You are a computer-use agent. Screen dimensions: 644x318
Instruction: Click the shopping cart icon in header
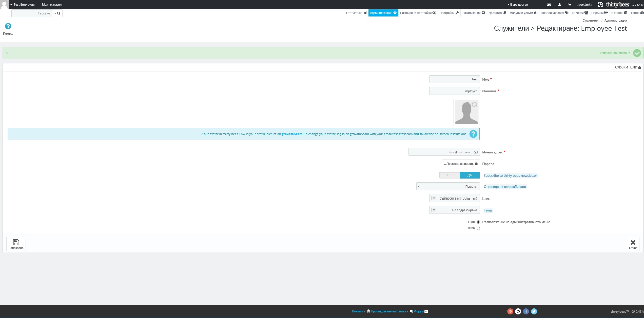point(570,5)
